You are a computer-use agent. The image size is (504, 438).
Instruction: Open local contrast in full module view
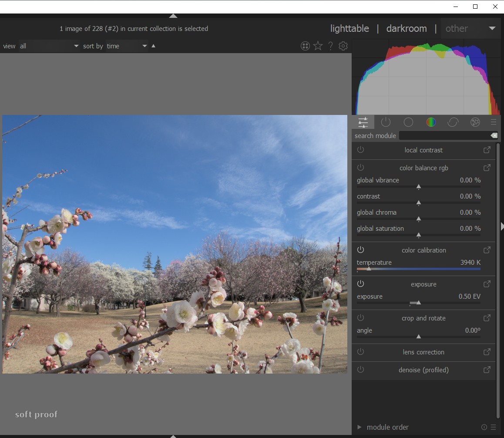[x=487, y=150]
